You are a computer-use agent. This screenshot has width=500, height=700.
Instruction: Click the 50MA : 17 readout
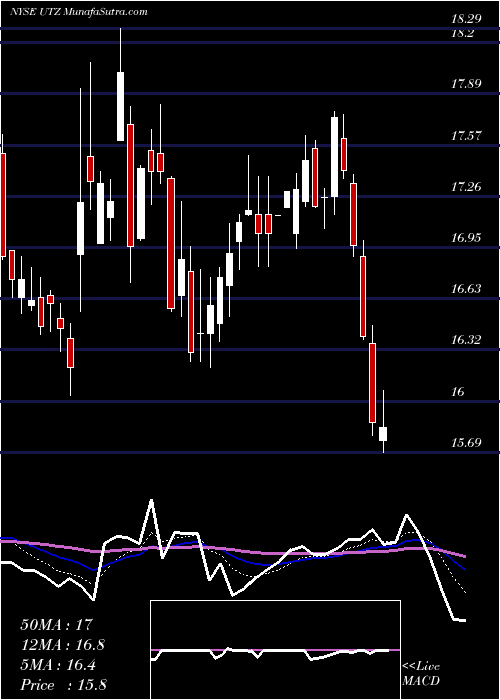point(57,625)
